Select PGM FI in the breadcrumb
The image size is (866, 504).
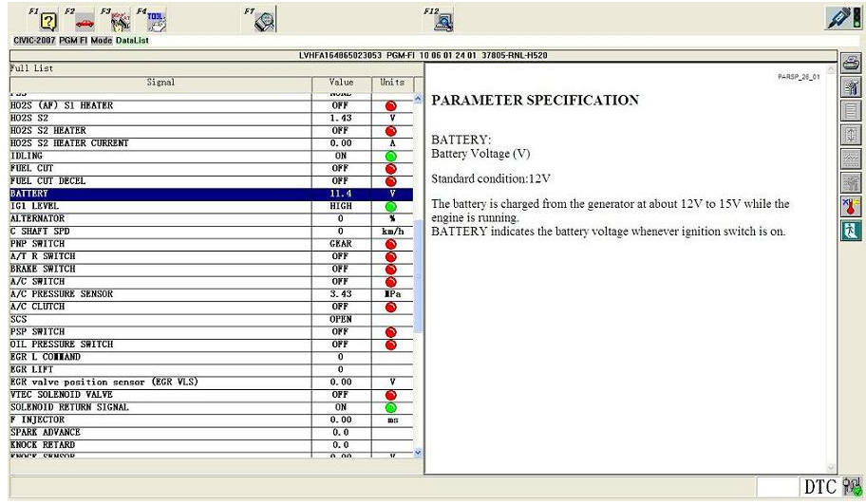[76, 41]
